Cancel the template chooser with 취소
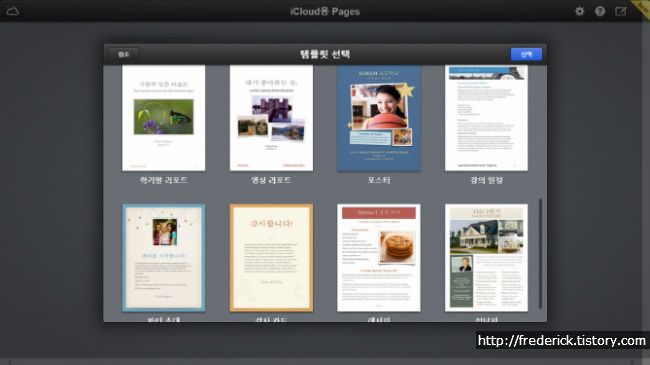This screenshot has width=650, height=365. click(x=124, y=54)
